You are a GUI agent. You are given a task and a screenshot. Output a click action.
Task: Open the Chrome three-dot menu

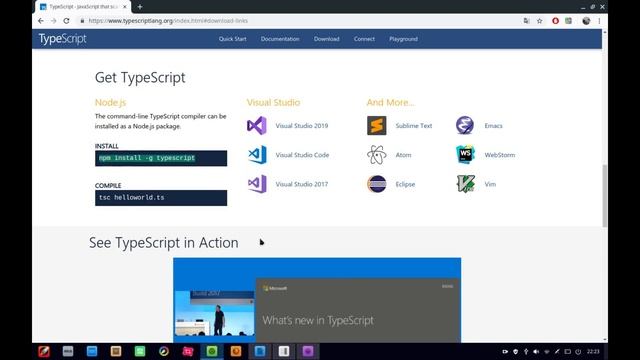tap(599, 21)
